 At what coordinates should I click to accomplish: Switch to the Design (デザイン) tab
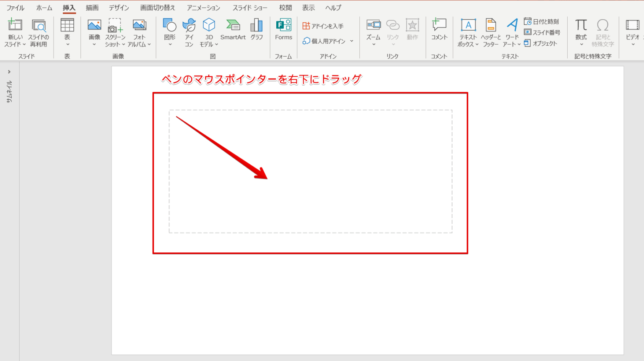[x=119, y=8]
